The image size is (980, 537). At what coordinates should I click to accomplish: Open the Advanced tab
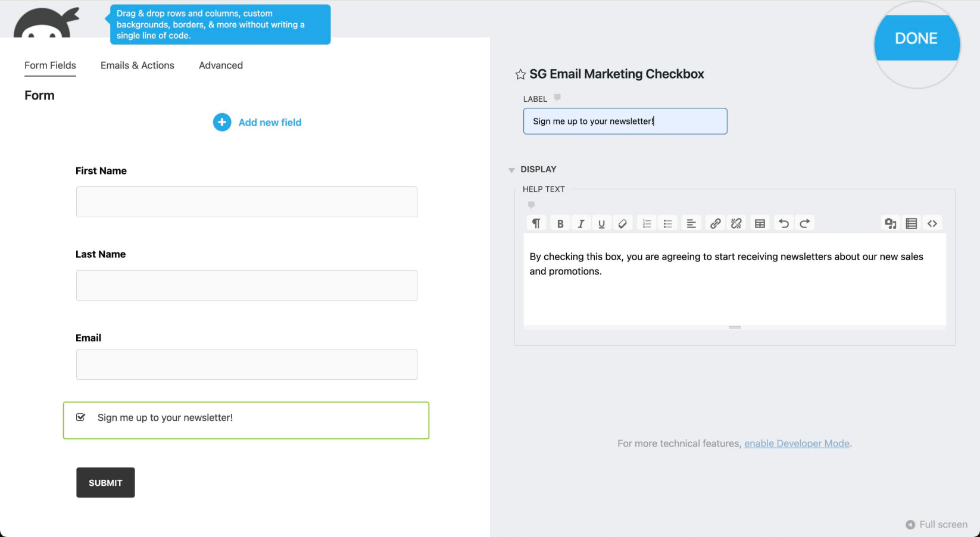coord(221,65)
